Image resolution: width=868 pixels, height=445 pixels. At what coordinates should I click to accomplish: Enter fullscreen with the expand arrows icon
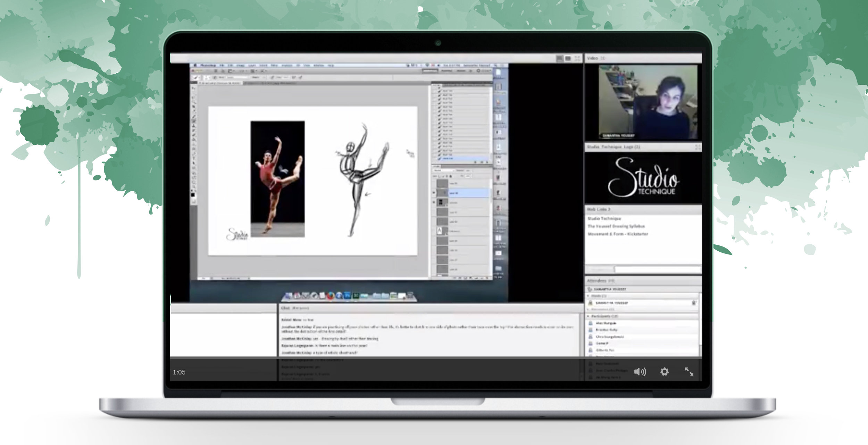click(x=689, y=372)
